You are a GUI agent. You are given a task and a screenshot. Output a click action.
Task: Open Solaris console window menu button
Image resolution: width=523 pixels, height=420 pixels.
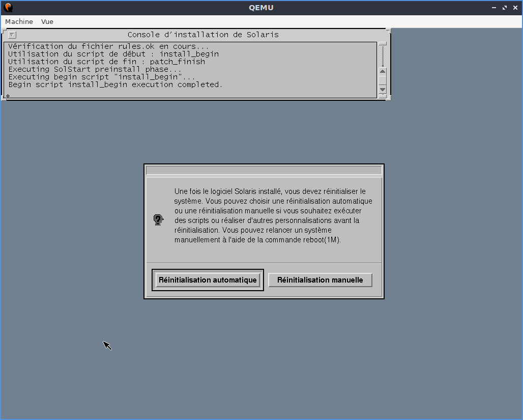[12, 35]
